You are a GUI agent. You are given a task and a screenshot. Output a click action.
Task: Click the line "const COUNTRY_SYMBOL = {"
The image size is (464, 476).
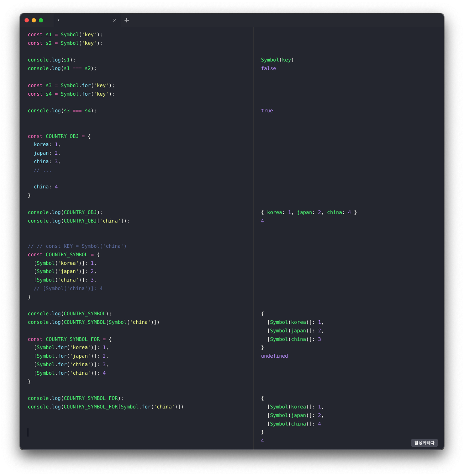point(64,255)
